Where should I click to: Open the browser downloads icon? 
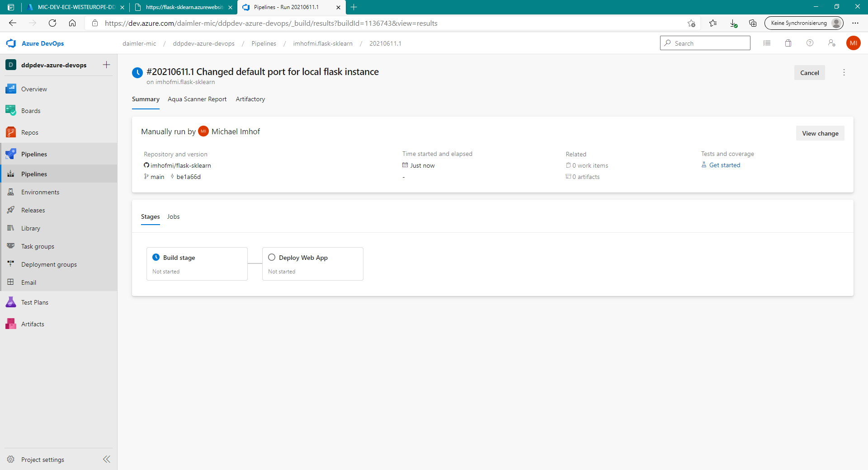(x=733, y=23)
